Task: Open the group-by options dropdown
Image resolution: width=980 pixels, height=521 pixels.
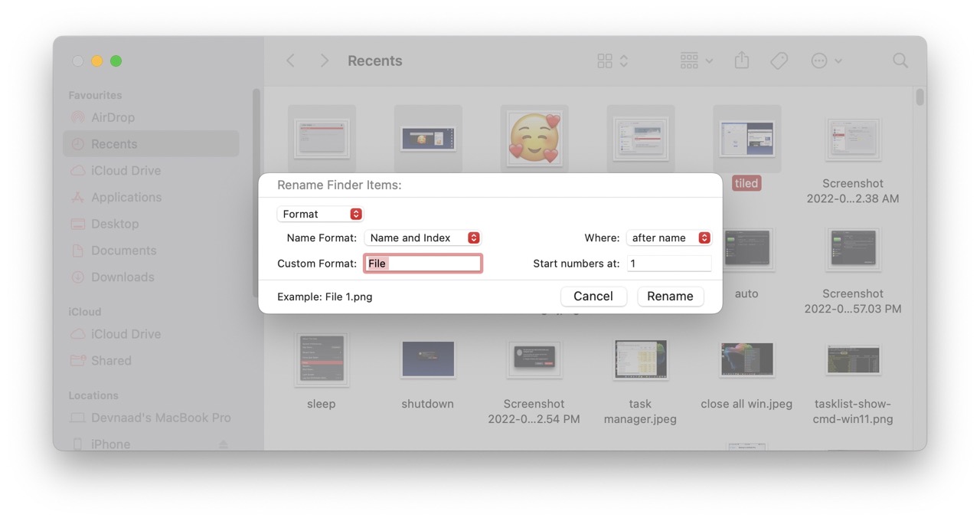Action: click(x=696, y=61)
